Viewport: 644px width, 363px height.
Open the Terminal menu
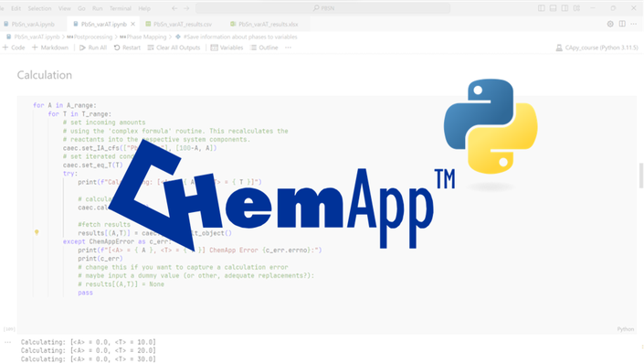pyautogui.click(x=120, y=8)
